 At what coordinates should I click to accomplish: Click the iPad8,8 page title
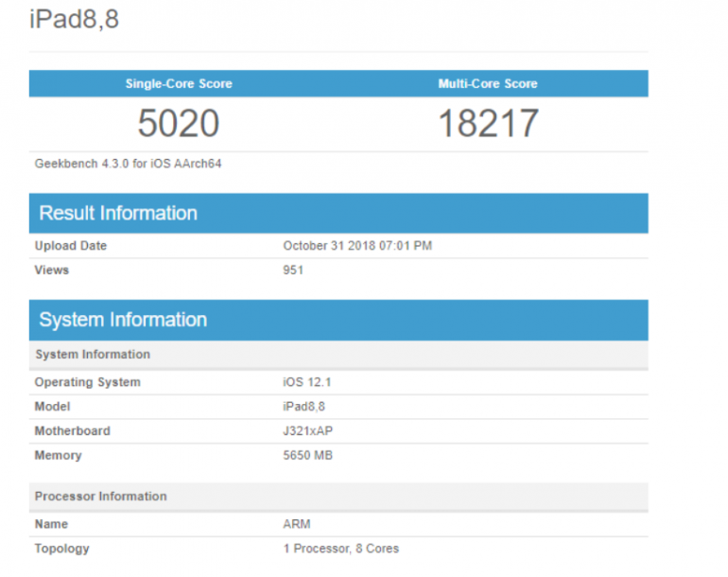75,20
